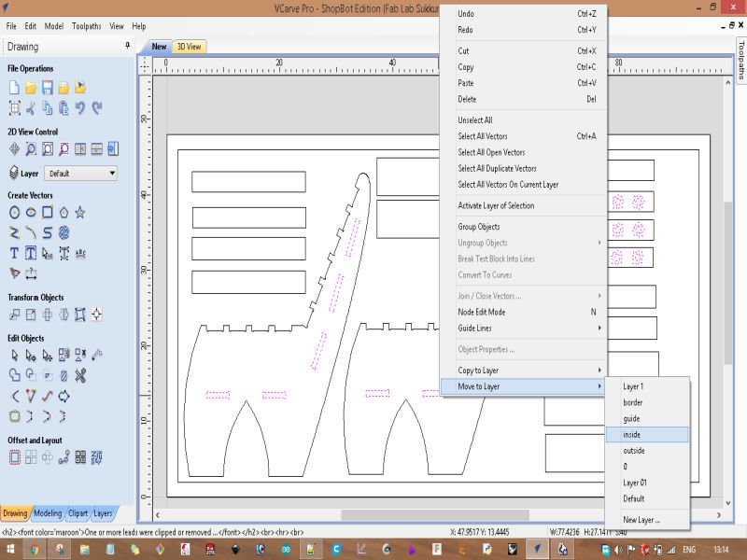Image resolution: width=747 pixels, height=560 pixels.
Task: Click the ENG language indicator in tray
Action: [x=689, y=550]
